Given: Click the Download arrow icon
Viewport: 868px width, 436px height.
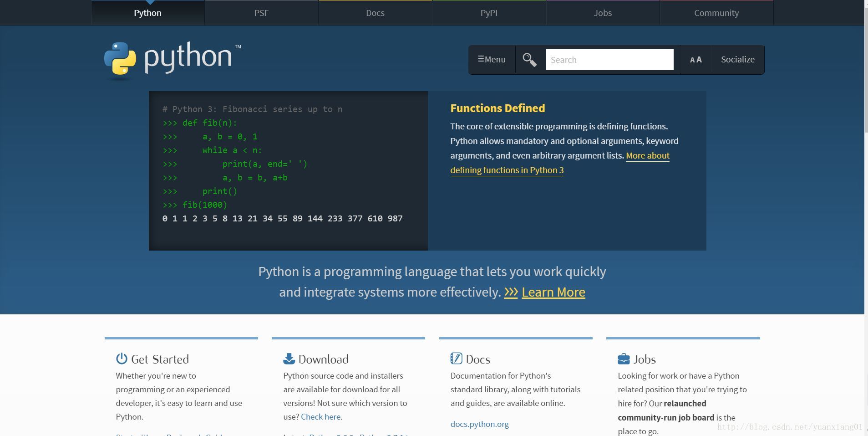Looking at the screenshot, I should click(289, 359).
